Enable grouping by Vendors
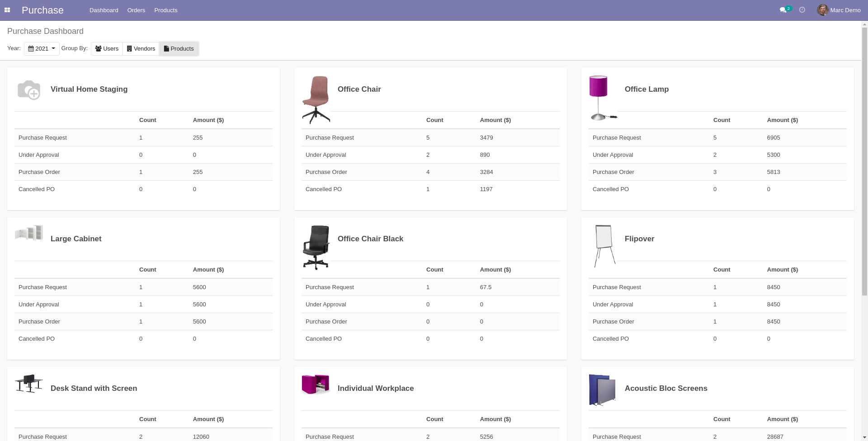Image resolution: width=868 pixels, height=441 pixels. click(141, 48)
